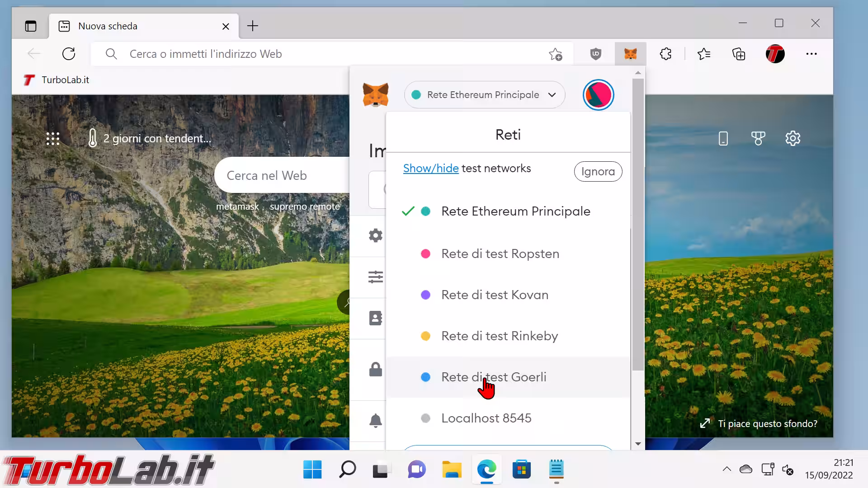The width and height of the screenshot is (868, 488).
Task: Click the MetaMask fox extension icon
Action: [x=630, y=54]
